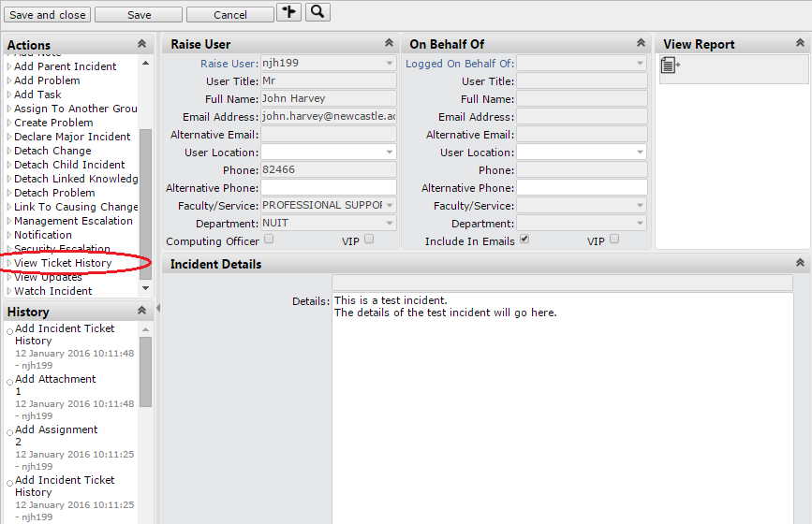The width and height of the screenshot is (812, 524).
Task: Choose Declare Major Incident action
Action: click(72, 137)
